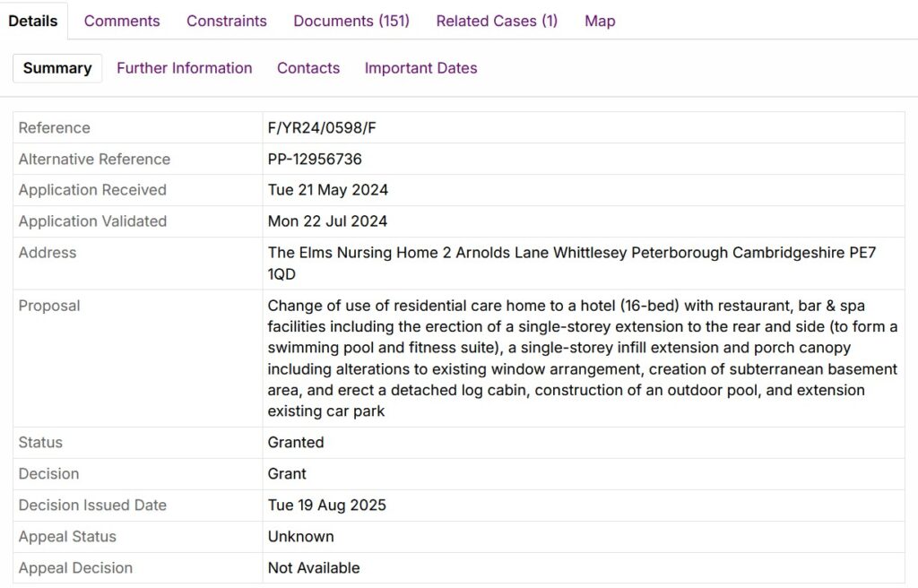The width and height of the screenshot is (918, 588).
Task: View the Related Cases (1) tab
Action: pyautogui.click(x=497, y=21)
